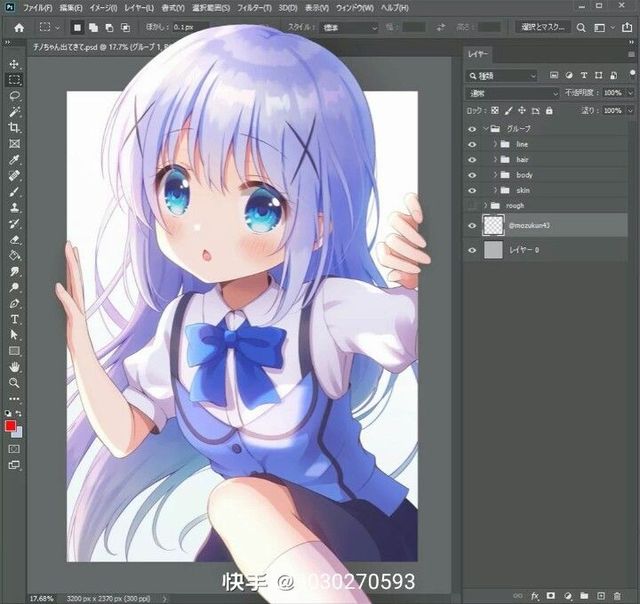Hide the body group
The width and height of the screenshot is (640, 604).
[x=472, y=175]
